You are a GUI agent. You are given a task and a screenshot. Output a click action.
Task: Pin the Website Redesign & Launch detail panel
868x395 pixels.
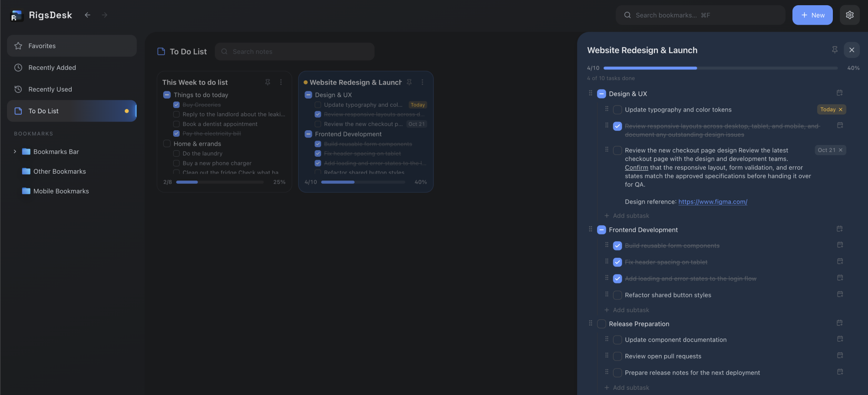coord(835,50)
